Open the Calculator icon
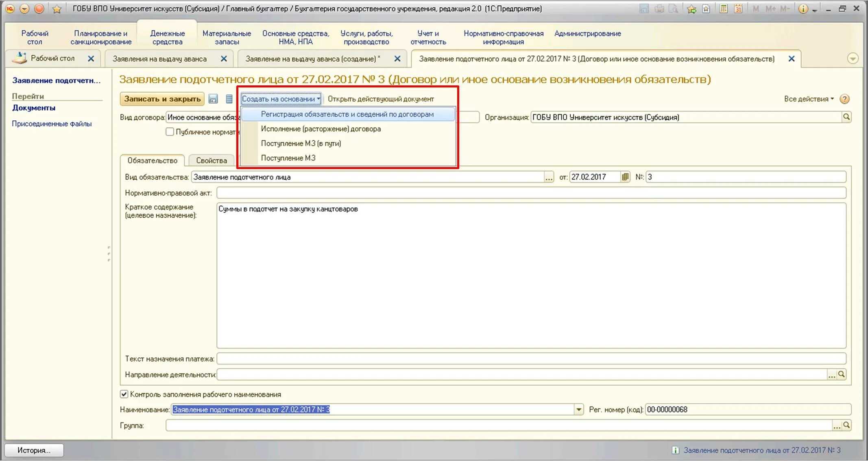This screenshot has width=868, height=461. pos(724,9)
